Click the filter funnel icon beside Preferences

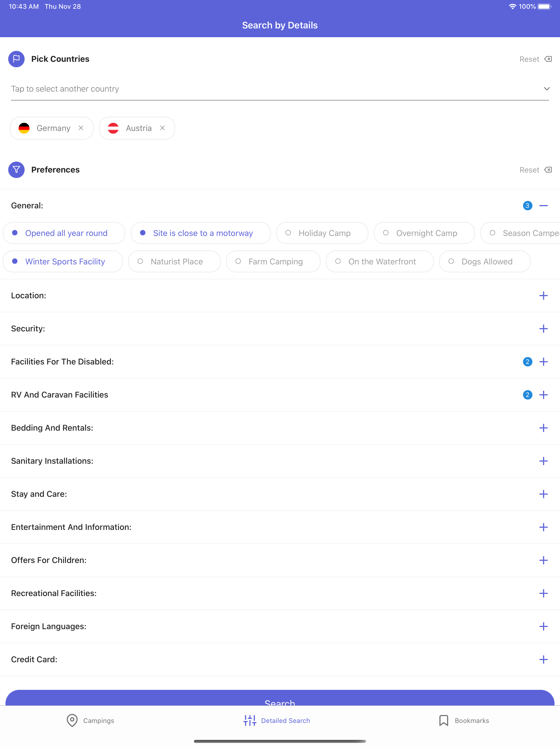click(16, 170)
